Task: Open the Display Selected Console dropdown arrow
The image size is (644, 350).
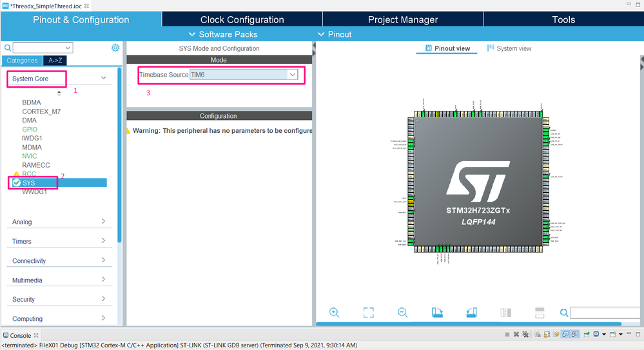Action: click(604, 335)
